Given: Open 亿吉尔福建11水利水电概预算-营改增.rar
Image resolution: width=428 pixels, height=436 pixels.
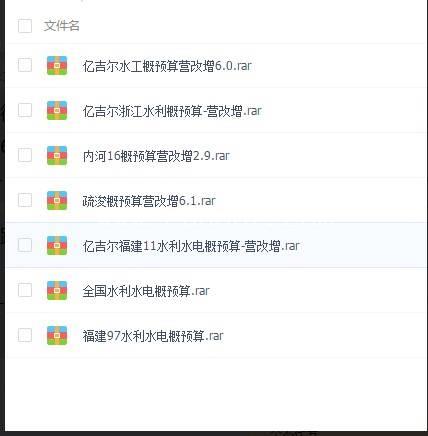Looking at the screenshot, I should coord(191,246).
